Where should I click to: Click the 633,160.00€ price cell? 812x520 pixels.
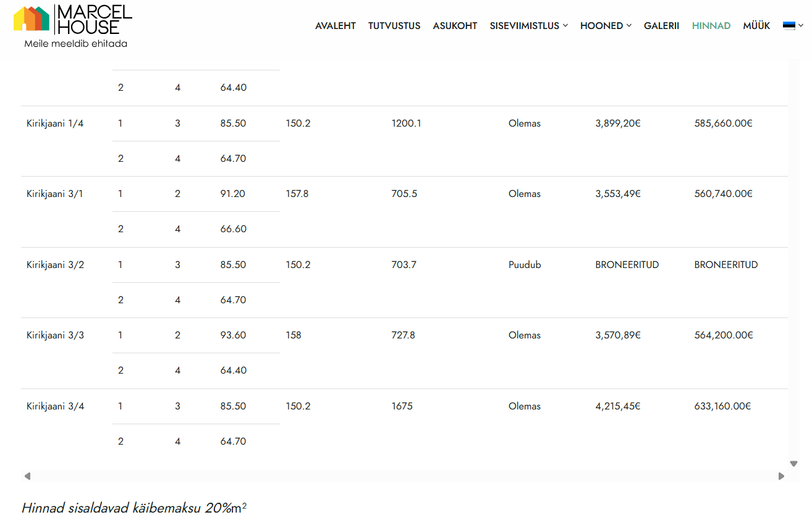(x=722, y=406)
